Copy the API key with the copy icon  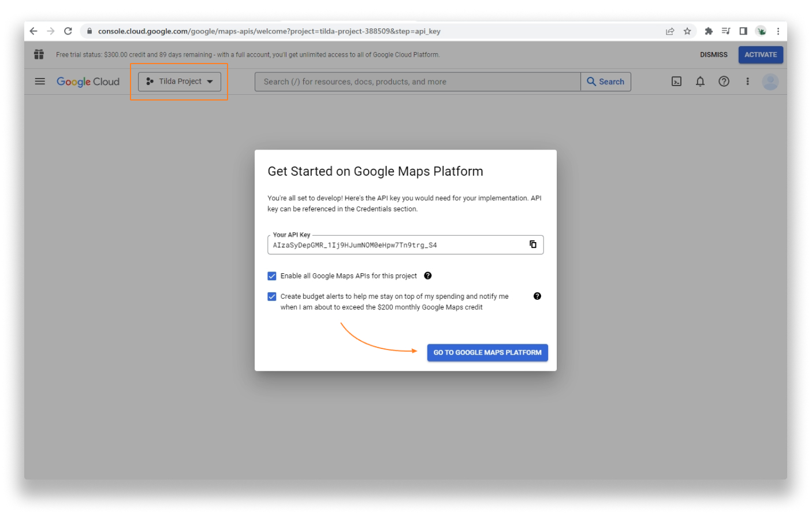click(x=533, y=244)
